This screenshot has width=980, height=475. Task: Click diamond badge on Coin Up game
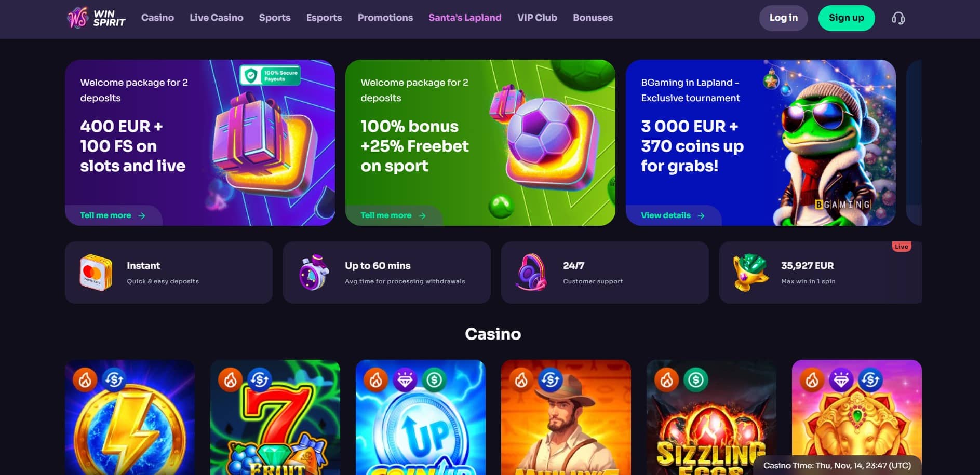[x=405, y=380]
